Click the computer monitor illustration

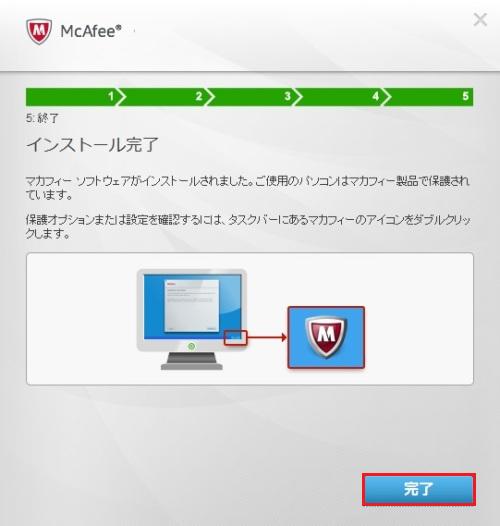[192, 319]
